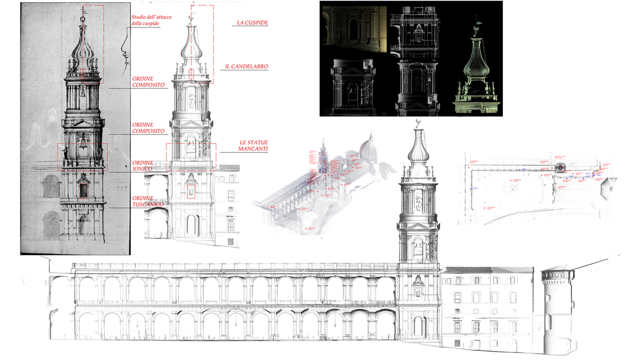The width and height of the screenshot is (643, 364).
Task: Select the arched portico loggia in the long elevation
Action: pos(233,302)
